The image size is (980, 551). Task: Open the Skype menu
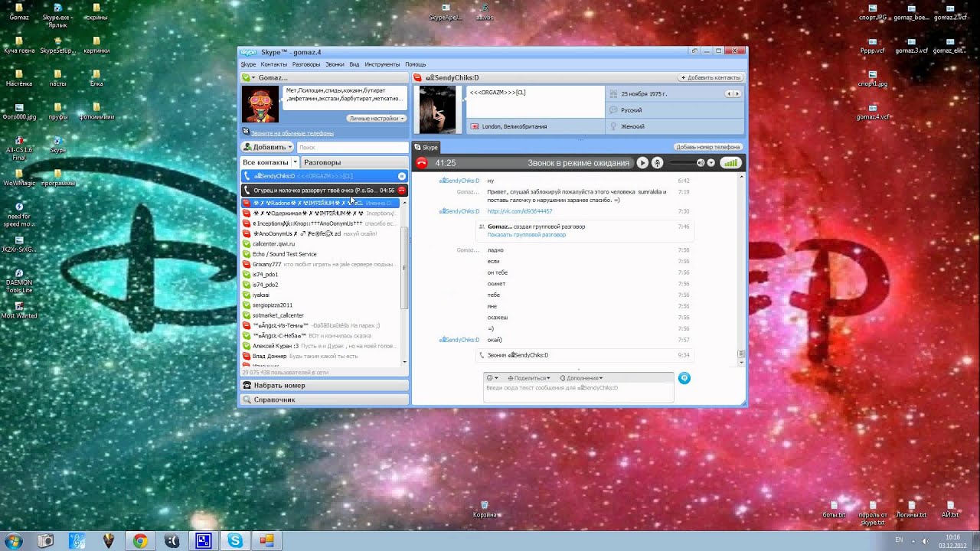pyautogui.click(x=248, y=64)
